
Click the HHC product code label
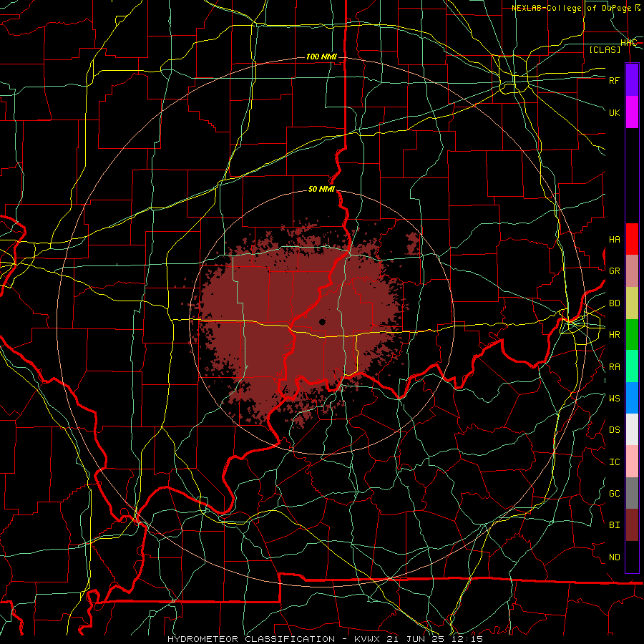[629, 43]
